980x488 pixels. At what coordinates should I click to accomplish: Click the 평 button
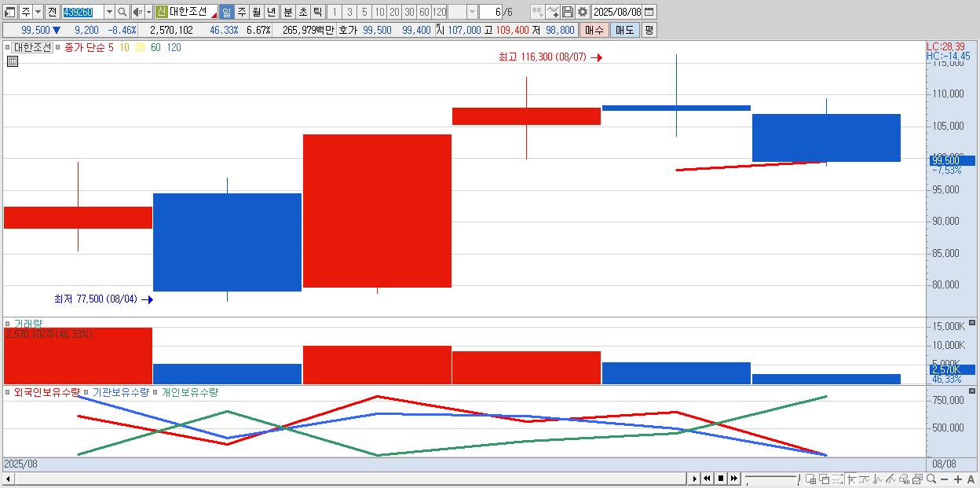(649, 30)
